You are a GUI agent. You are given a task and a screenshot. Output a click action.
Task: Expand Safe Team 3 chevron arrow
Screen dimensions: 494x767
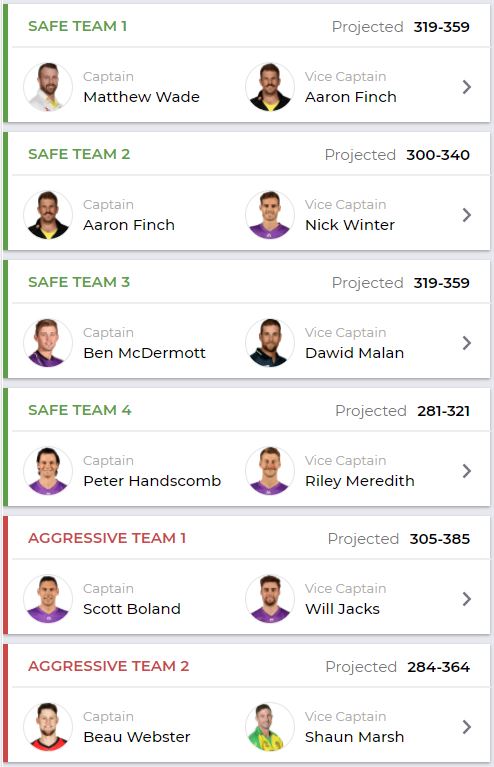467,343
